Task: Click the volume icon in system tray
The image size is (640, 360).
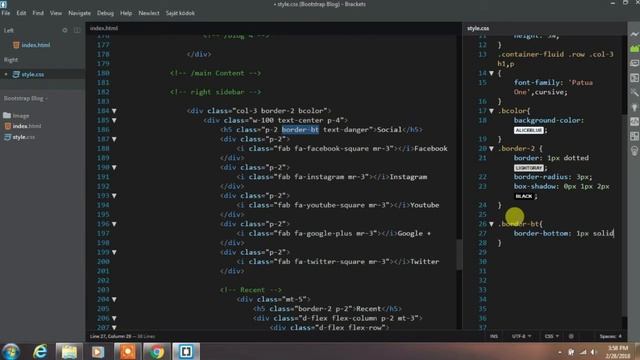Action: [x=594, y=352]
